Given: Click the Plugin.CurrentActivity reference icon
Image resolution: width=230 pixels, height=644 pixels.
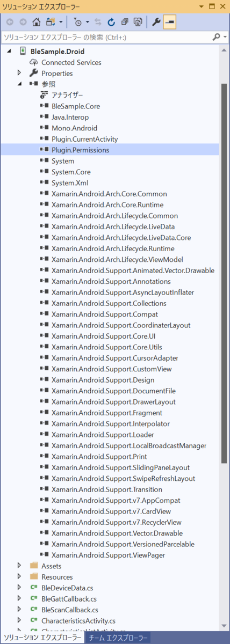Looking at the screenshot, I should click(44, 139).
